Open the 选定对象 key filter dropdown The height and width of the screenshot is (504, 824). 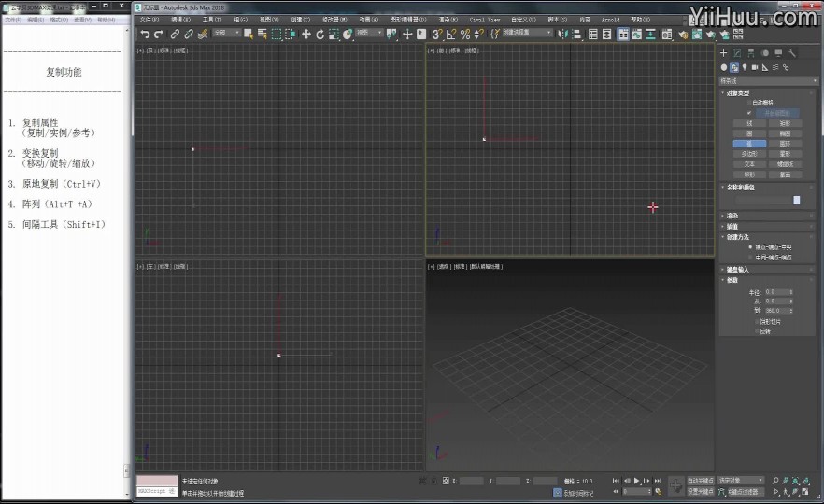point(741,481)
